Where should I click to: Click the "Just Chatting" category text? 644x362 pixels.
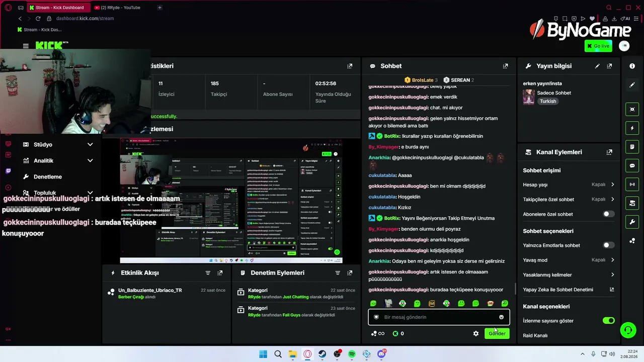coord(295,297)
